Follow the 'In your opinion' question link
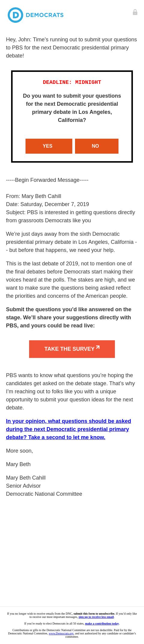144x644 pixels. click(x=68, y=429)
